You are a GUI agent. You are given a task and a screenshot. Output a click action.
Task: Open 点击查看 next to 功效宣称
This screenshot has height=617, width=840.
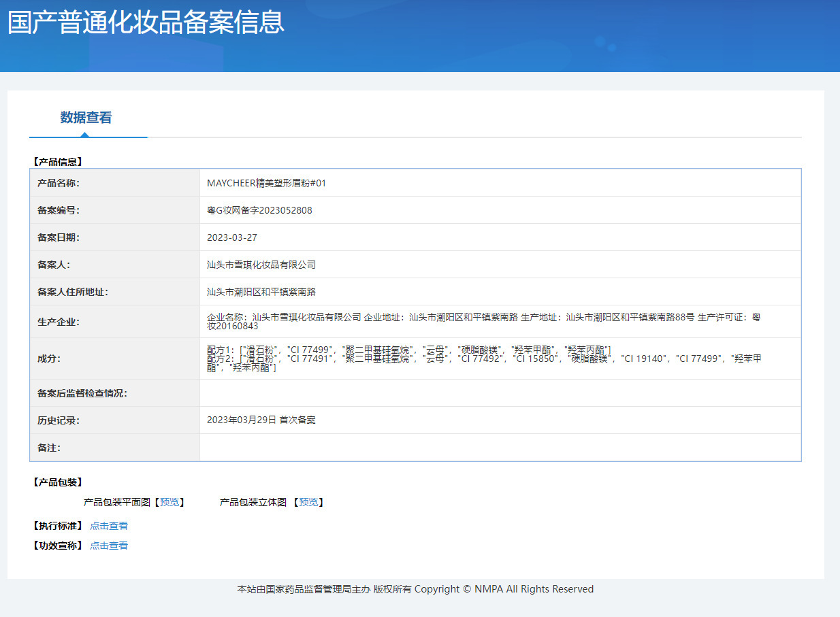click(x=109, y=546)
